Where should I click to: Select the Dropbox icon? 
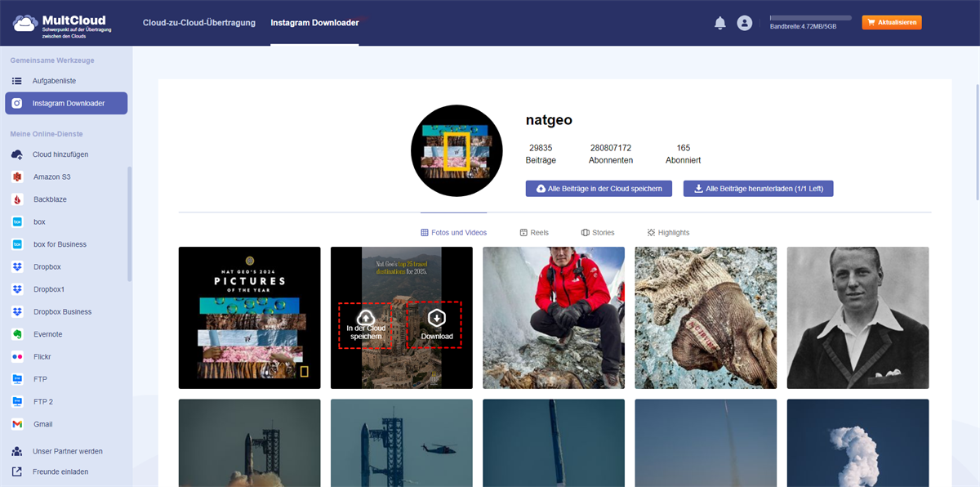click(x=16, y=266)
